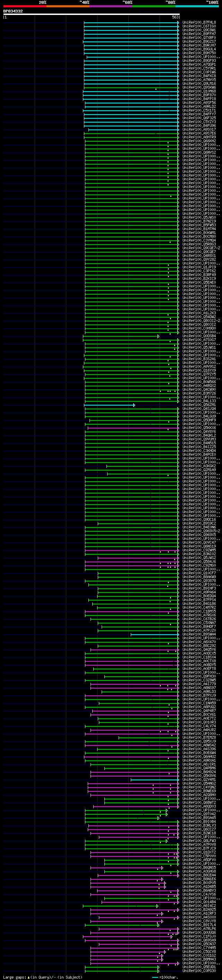Select hit label UniRef100_Q4CW90

pos(199,390)
